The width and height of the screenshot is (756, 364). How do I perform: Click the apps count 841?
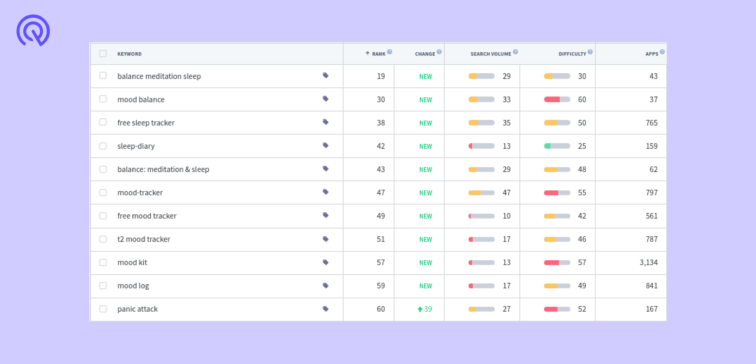click(652, 286)
